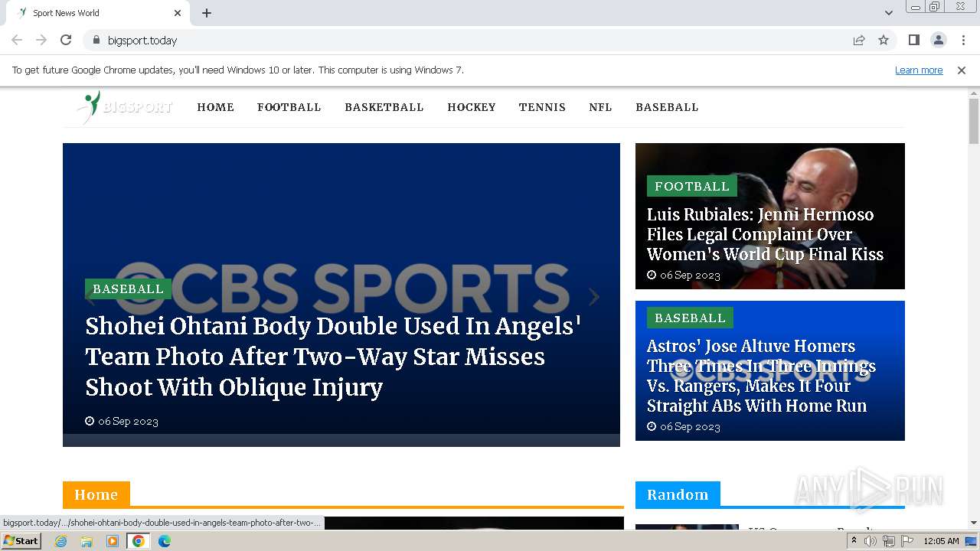Screen dimensions: 980x551
Task: Share this page using the share icon
Action: point(859,40)
